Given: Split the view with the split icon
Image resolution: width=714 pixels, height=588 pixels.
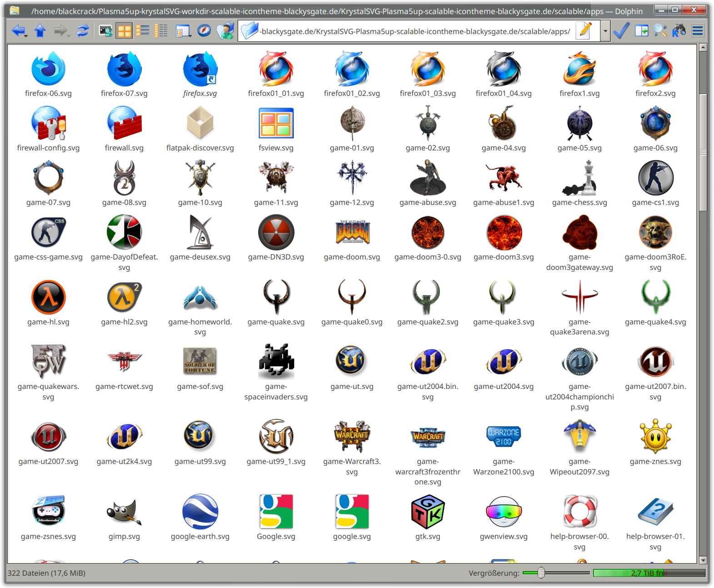Looking at the screenshot, I should click(642, 31).
